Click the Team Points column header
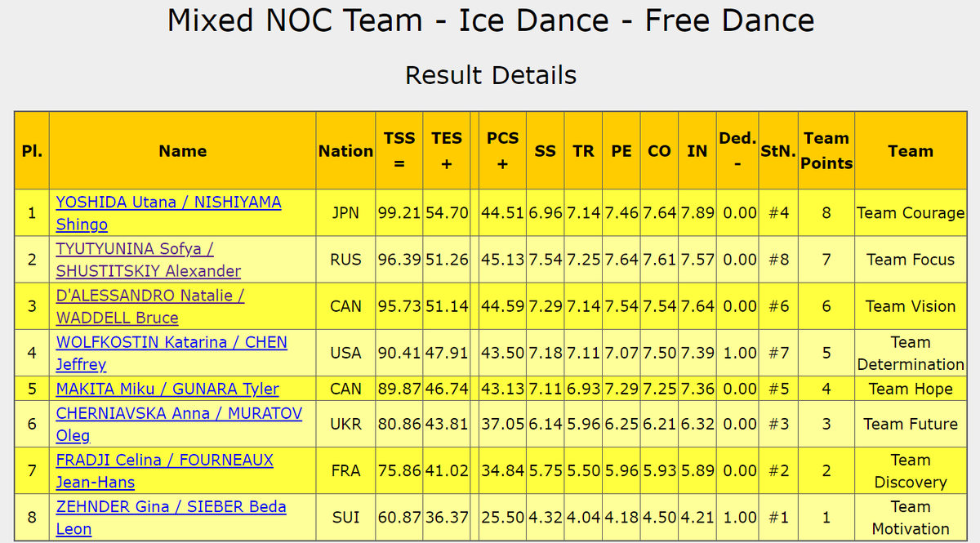 click(x=826, y=151)
